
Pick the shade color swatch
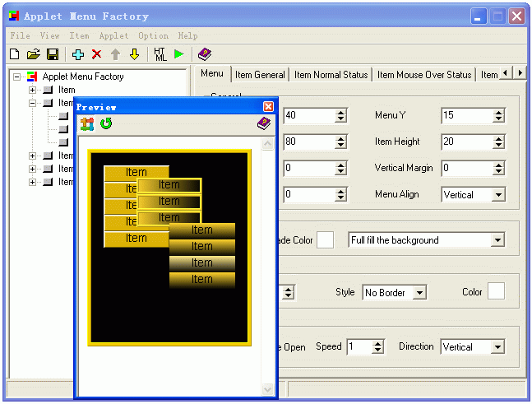[325, 240]
